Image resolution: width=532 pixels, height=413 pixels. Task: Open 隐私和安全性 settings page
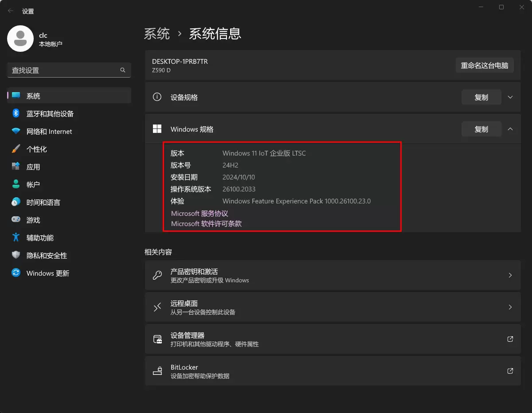pos(69,255)
